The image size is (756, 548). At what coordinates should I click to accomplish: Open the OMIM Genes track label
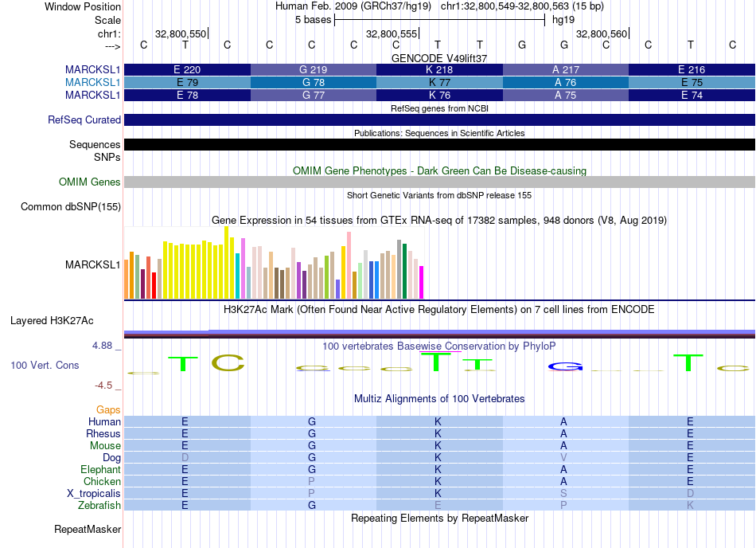coord(89,182)
